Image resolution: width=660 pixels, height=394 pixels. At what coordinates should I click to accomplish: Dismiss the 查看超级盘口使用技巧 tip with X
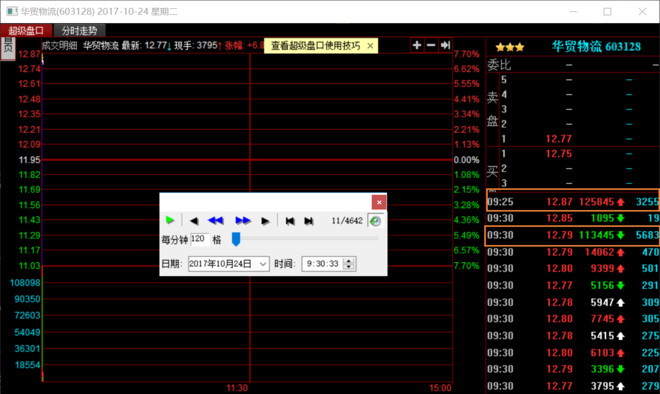coord(370,46)
